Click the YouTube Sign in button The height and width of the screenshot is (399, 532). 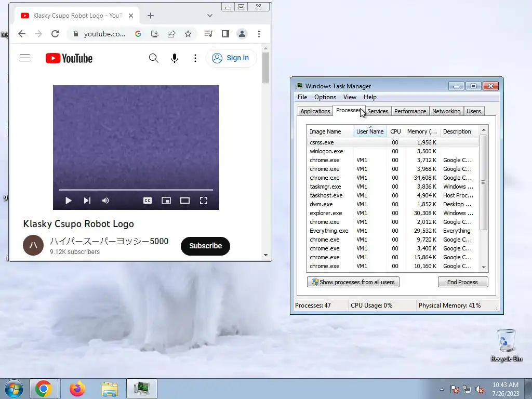pos(231,58)
